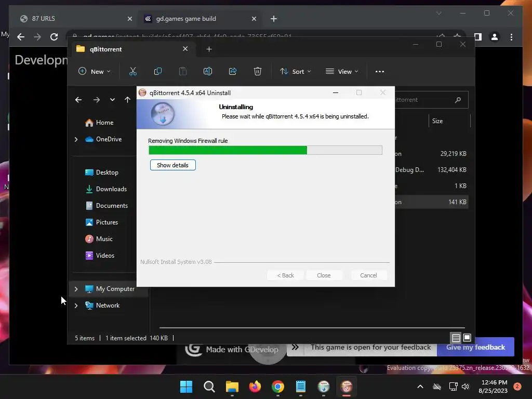Show hidden system tray icons
The height and width of the screenshot is (399, 532).
click(420, 387)
